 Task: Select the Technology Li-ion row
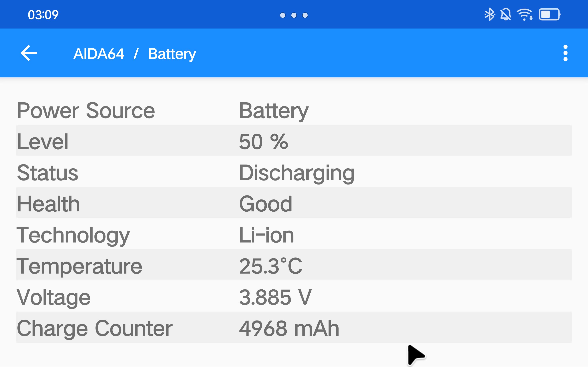[294, 234]
